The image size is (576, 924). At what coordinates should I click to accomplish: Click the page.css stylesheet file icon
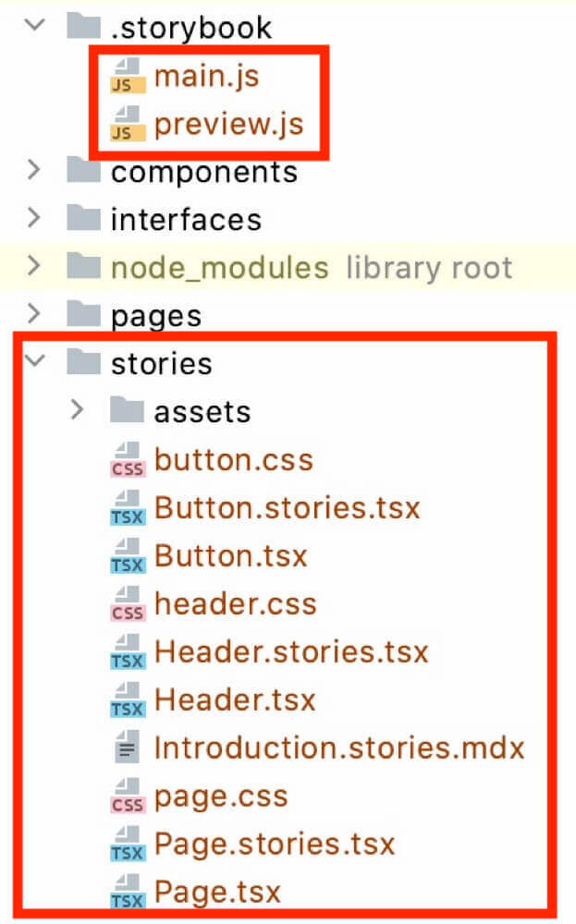[127, 796]
